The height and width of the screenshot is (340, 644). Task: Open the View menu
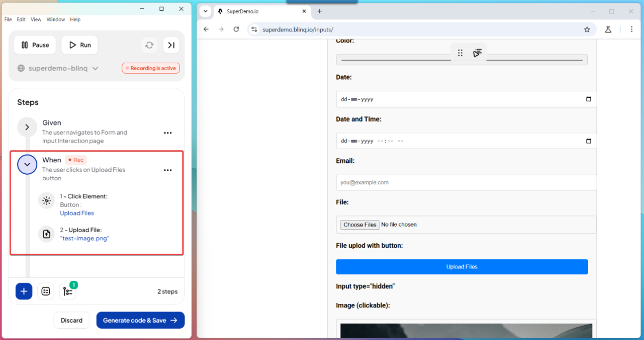pyautogui.click(x=36, y=19)
